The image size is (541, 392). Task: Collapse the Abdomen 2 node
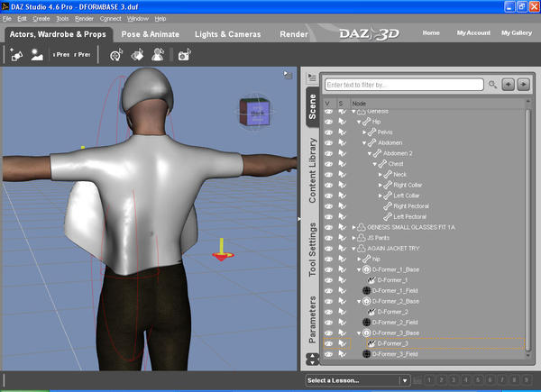[x=370, y=153]
